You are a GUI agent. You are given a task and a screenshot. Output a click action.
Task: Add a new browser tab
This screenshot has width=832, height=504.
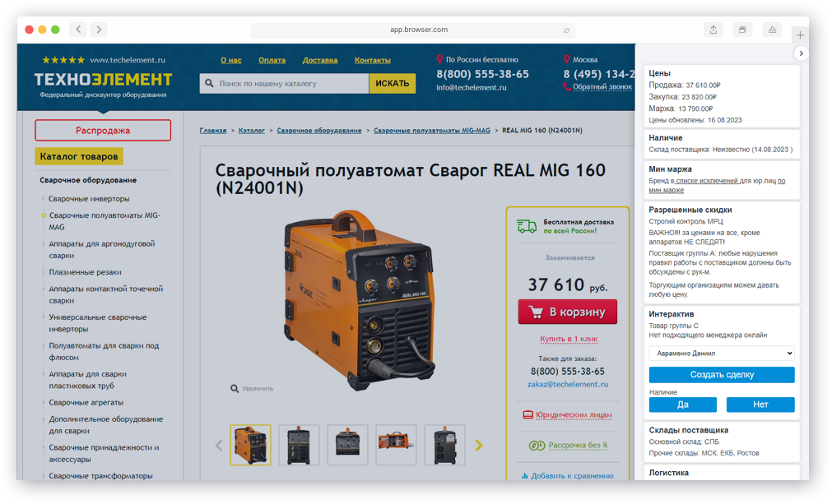click(800, 35)
